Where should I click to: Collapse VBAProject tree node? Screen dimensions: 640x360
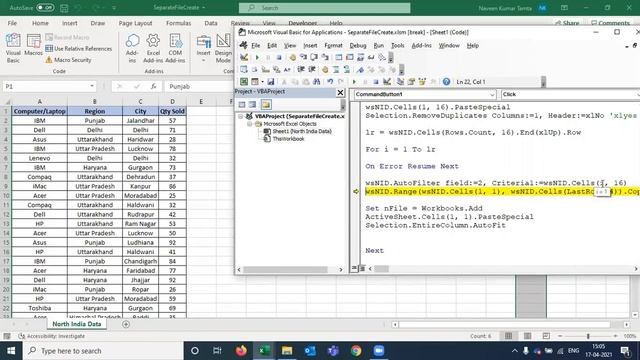[x=240, y=116]
